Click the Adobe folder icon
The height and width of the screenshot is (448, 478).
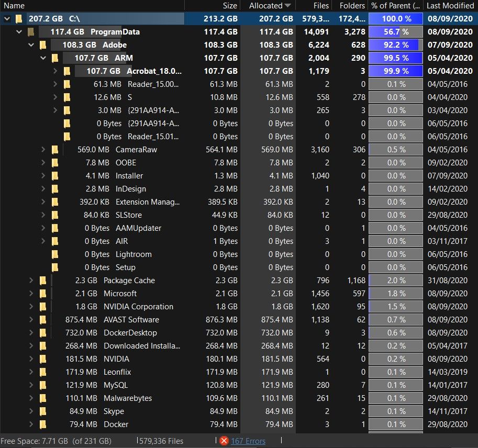point(43,45)
